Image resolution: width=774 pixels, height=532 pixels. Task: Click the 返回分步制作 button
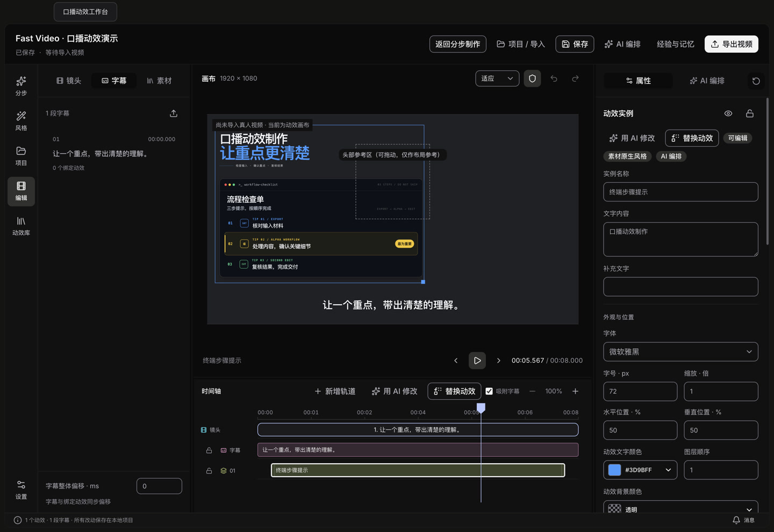coord(458,44)
